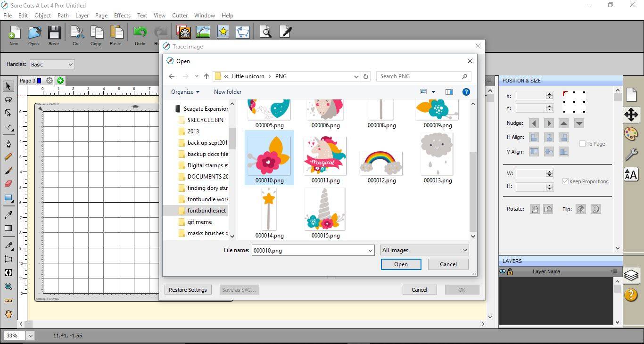This screenshot has height=344, width=644.
Task: Click the eShape store cart icon
Action: click(243, 32)
